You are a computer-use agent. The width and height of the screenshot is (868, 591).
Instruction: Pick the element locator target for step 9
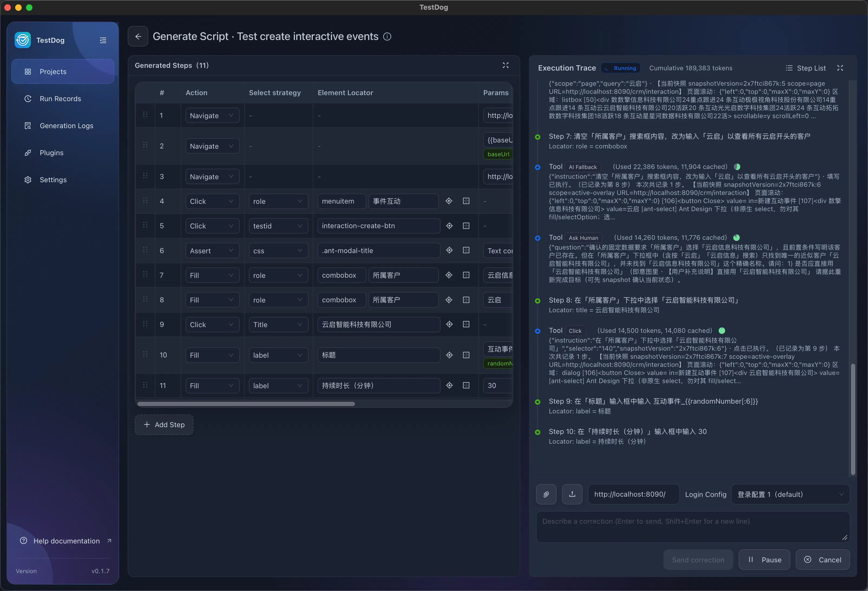pyautogui.click(x=449, y=324)
